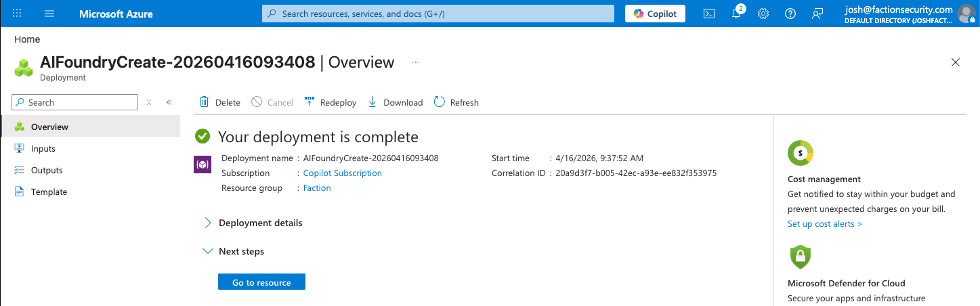Viewport: 980px width, 306px height.
Task: Launch Cloud Shell from the top bar
Action: point(709,14)
